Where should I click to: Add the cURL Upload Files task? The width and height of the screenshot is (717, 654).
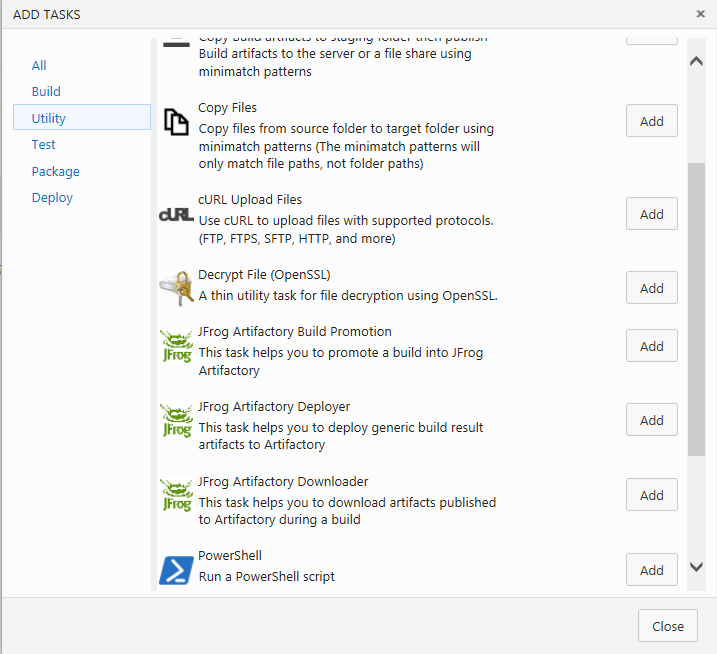652,214
